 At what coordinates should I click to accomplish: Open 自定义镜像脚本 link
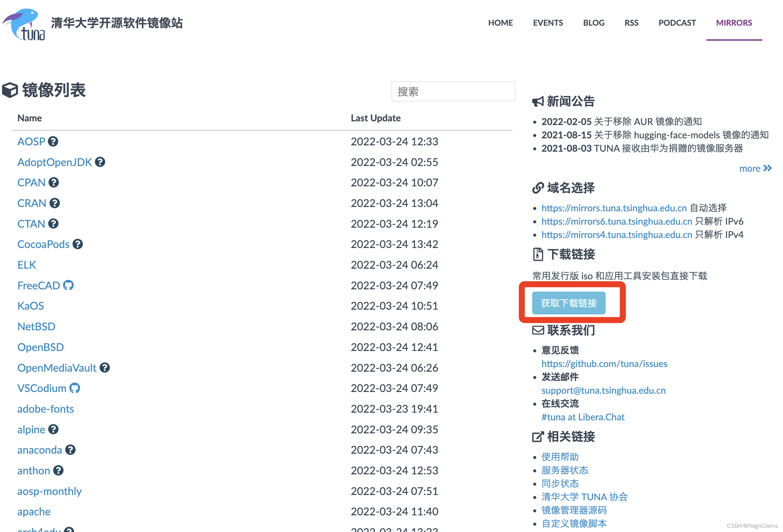[574, 523]
